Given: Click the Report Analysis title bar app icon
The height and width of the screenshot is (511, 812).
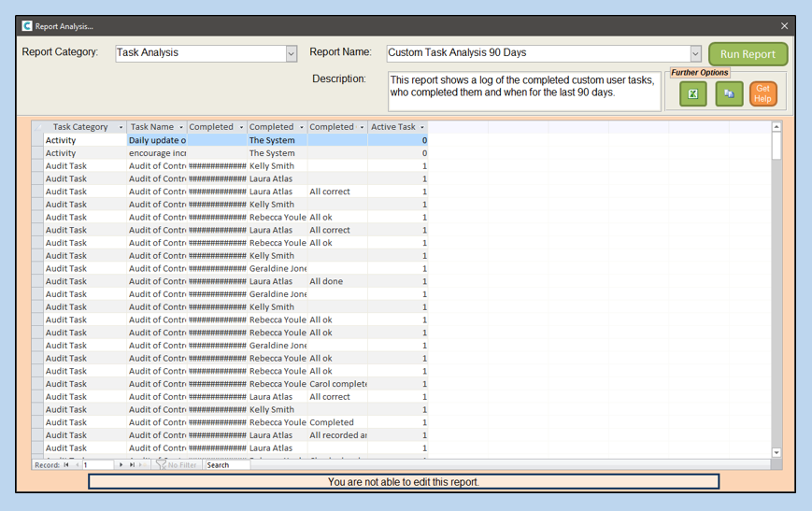Looking at the screenshot, I should pyautogui.click(x=26, y=26).
